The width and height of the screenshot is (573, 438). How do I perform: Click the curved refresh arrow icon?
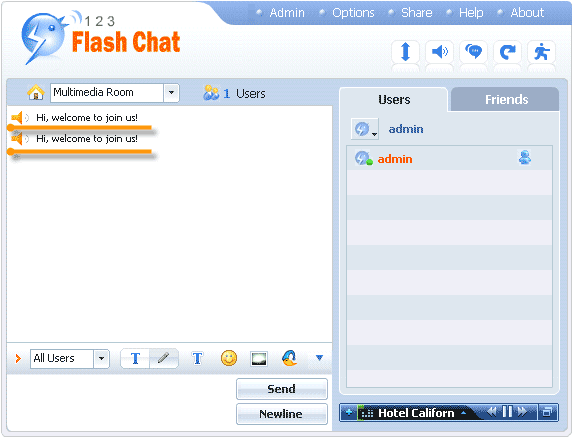click(x=507, y=52)
